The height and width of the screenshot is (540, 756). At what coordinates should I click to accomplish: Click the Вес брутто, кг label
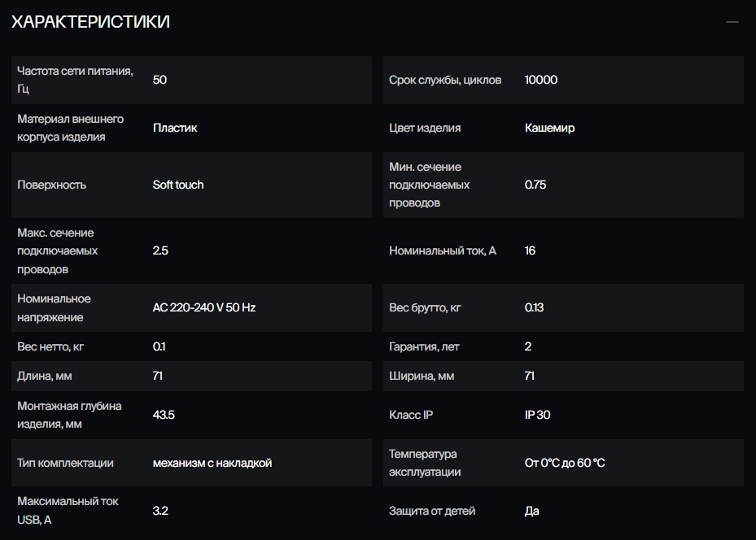(425, 307)
